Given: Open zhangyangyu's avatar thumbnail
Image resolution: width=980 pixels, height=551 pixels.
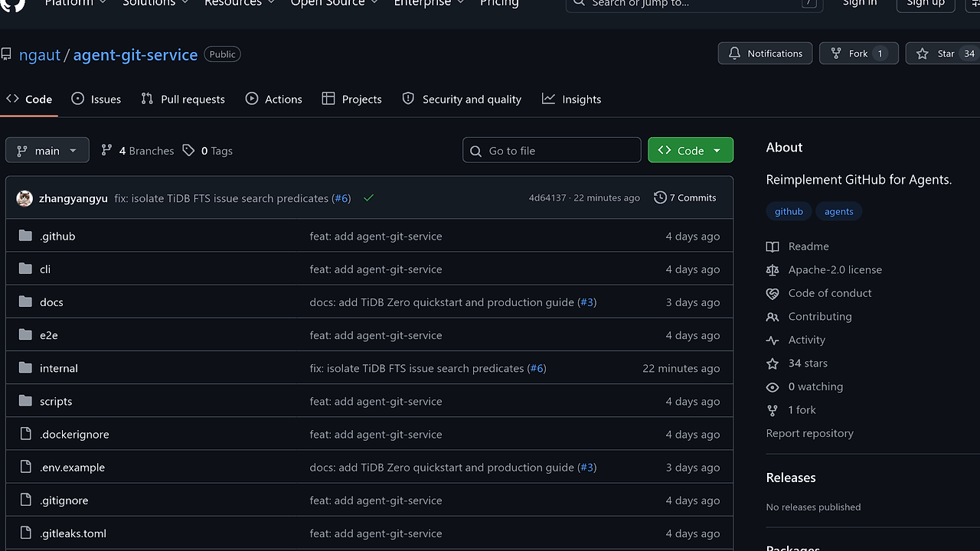Looking at the screenshot, I should [x=24, y=197].
